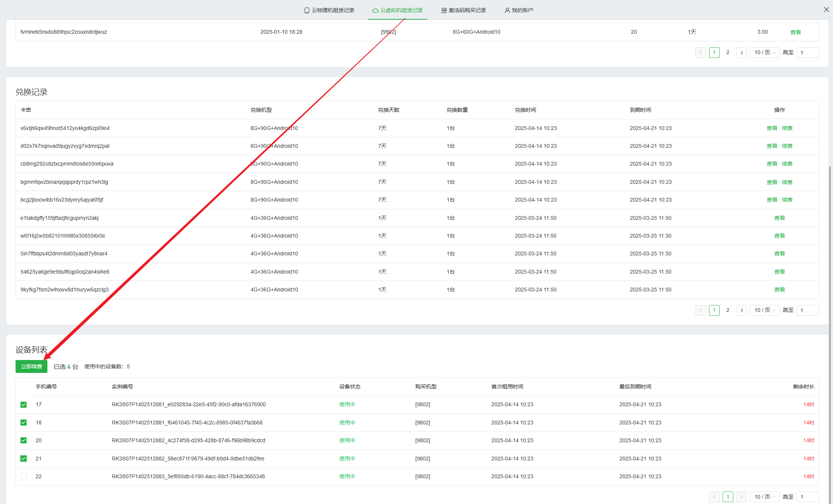This screenshot has height=504, width=833.
Task: Go to next page in 兑换记录 pagination
Action: coord(742,310)
